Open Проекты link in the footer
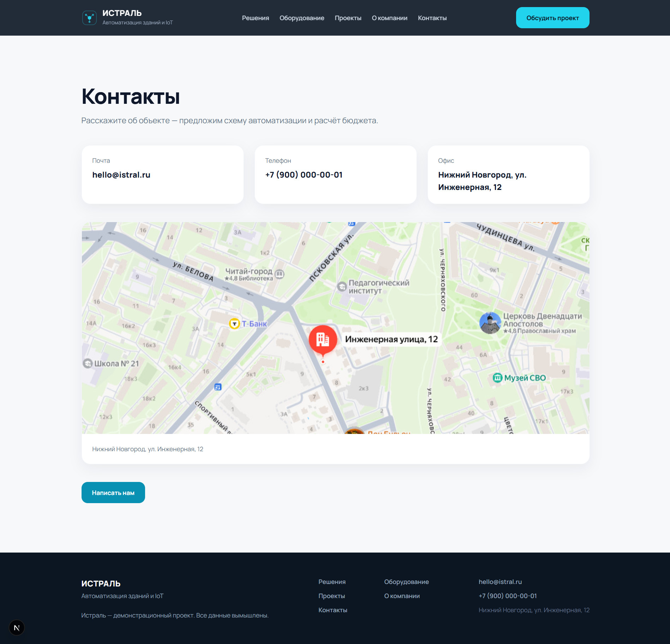The width and height of the screenshot is (670, 644). click(x=332, y=596)
